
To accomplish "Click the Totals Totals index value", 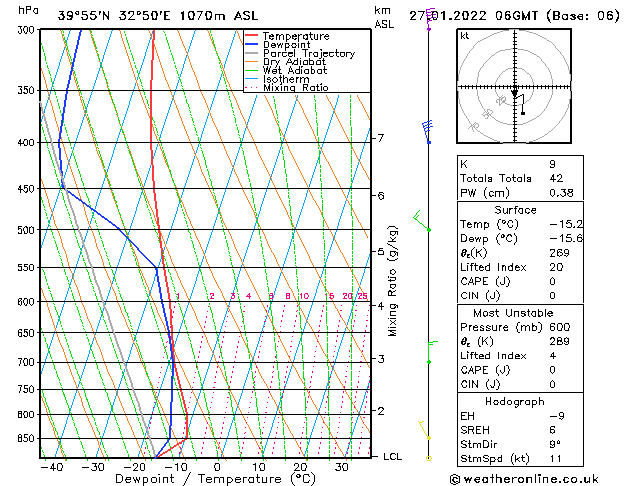I will (556, 178).
